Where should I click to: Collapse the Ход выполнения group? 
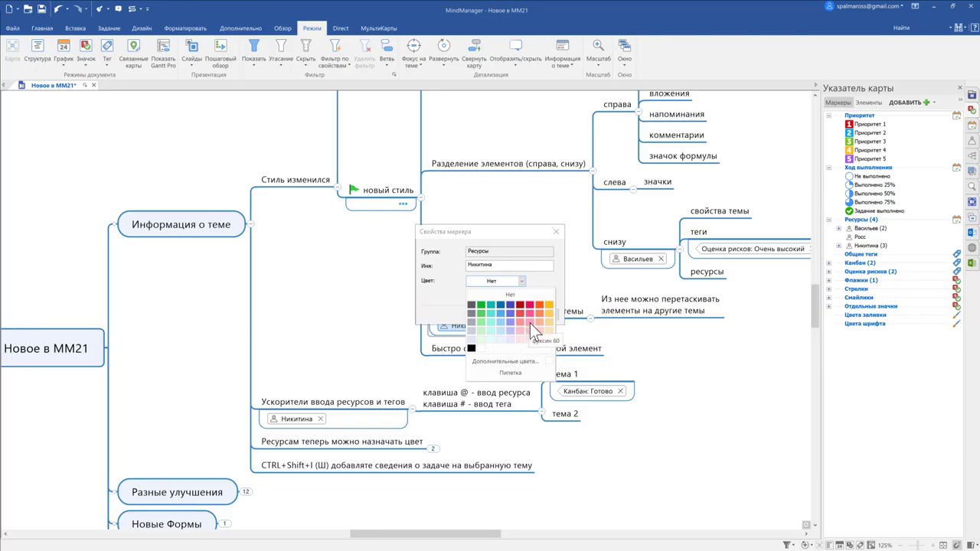tap(828, 168)
